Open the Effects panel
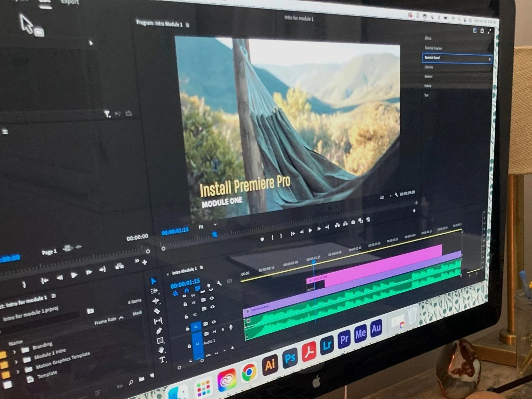532x399 pixels. [x=428, y=38]
